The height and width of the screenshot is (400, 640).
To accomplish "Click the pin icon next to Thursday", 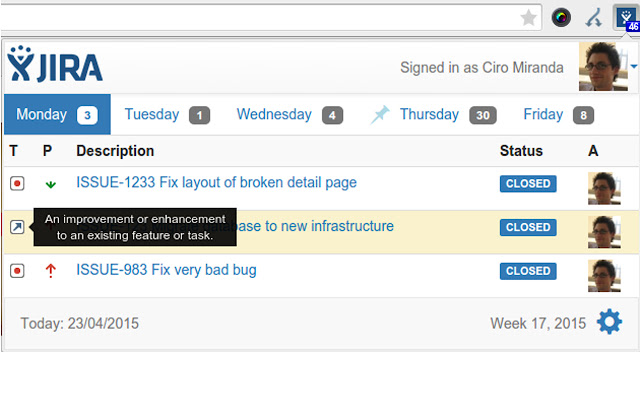I will point(380,114).
